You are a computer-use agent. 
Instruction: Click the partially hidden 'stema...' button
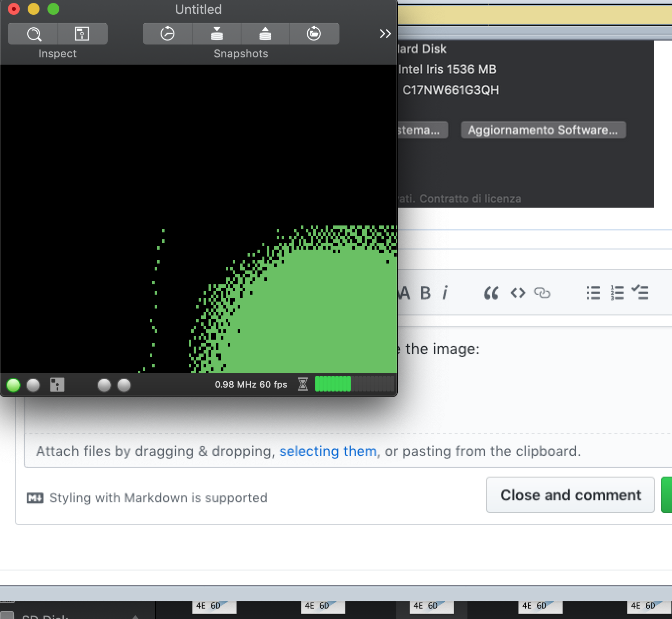click(422, 130)
